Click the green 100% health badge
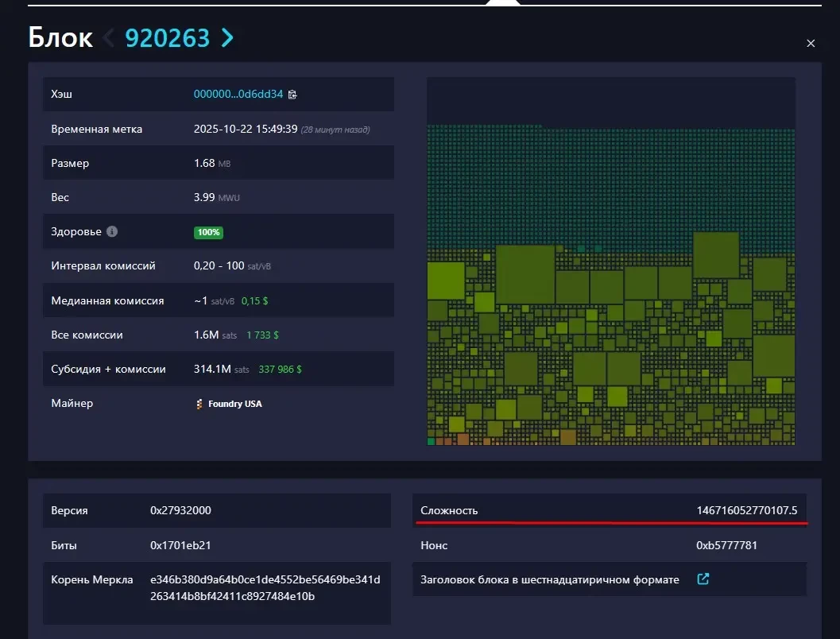 (208, 232)
